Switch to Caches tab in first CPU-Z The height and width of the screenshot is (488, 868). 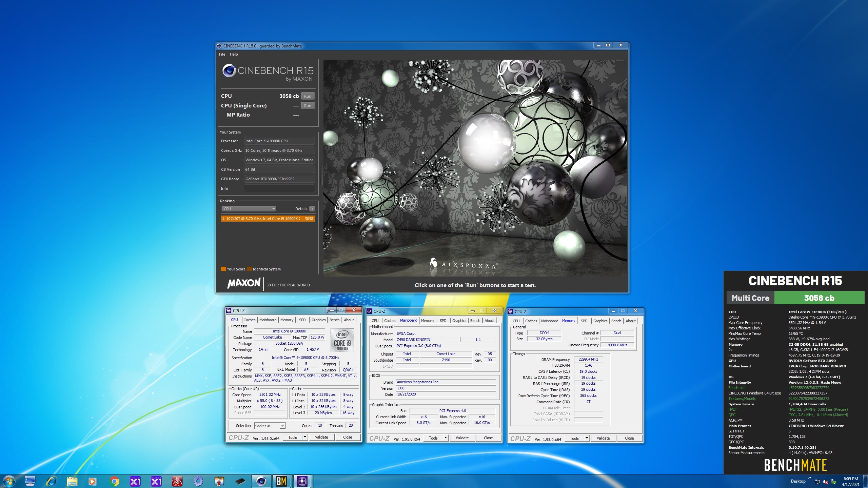249,320
